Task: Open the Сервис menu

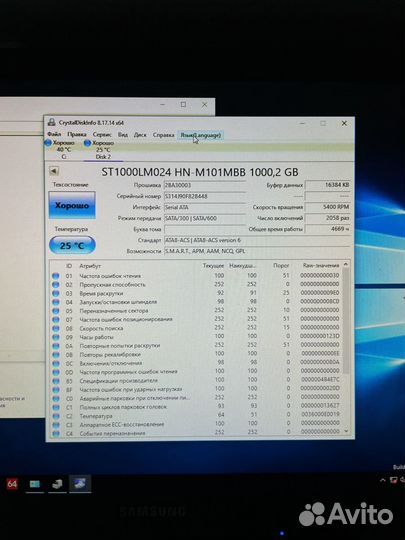Action: coord(102,134)
